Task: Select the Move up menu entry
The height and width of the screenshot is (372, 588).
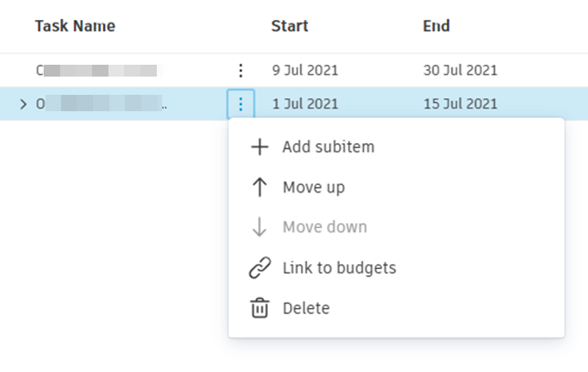Action: tap(314, 188)
